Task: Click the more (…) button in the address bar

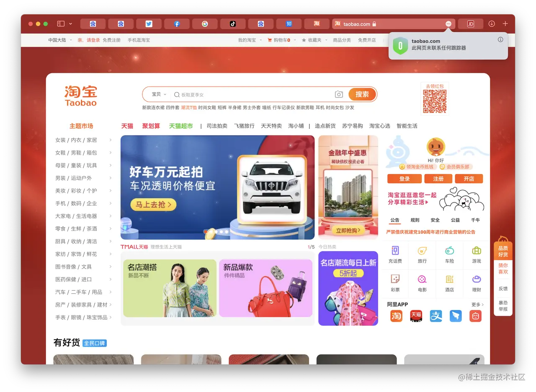Action: point(448,24)
